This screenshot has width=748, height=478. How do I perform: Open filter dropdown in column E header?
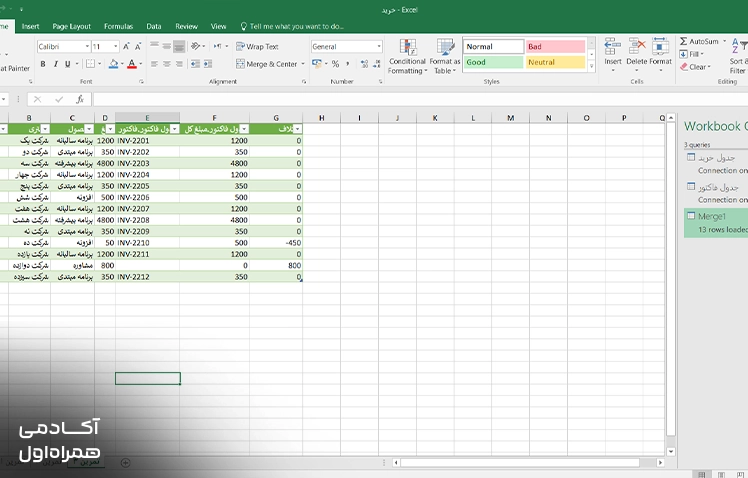point(175,129)
